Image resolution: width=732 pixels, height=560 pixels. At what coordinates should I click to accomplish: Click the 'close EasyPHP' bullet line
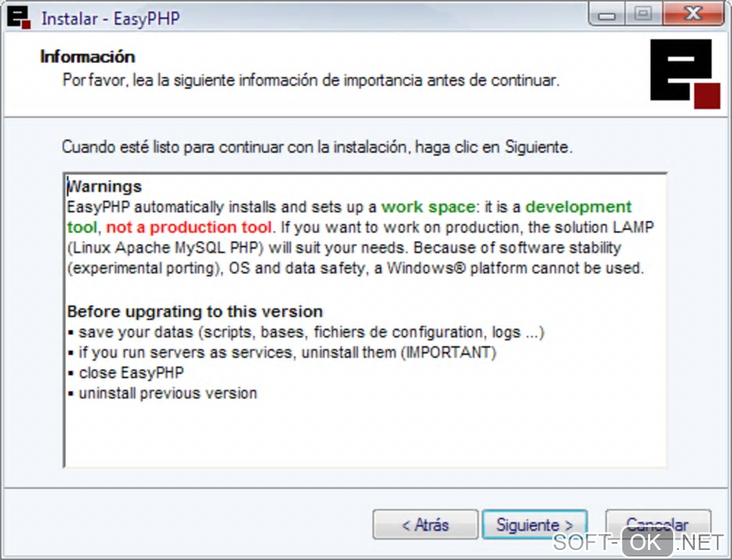(x=126, y=373)
